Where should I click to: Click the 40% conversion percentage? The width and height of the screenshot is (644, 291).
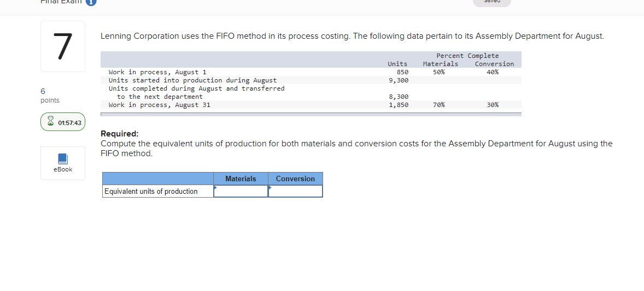pos(493,72)
